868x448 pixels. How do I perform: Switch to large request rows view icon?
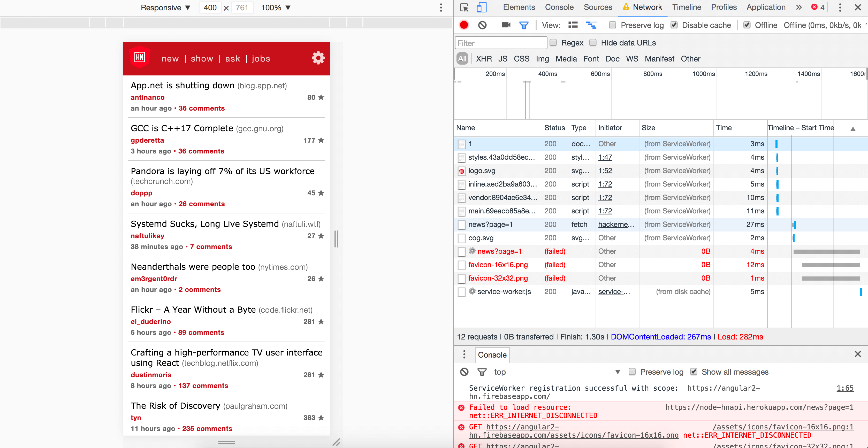click(x=573, y=25)
